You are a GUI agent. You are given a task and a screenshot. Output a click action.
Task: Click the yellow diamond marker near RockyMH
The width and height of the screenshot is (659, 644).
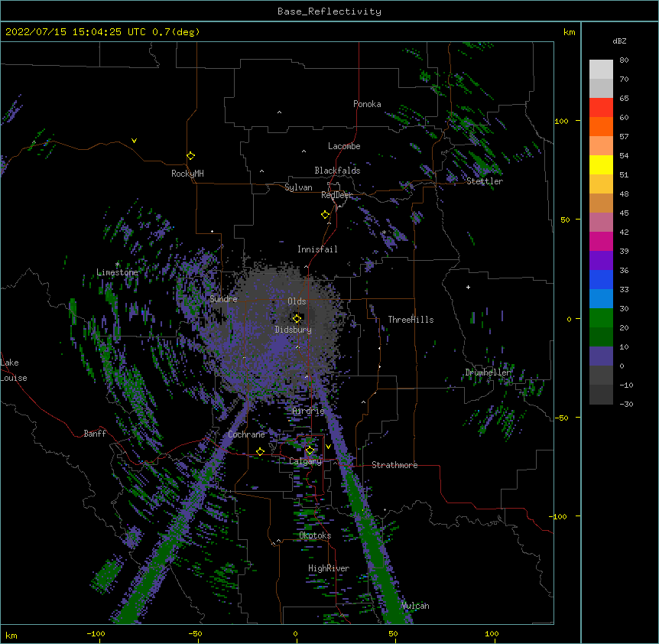click(191, 156)
